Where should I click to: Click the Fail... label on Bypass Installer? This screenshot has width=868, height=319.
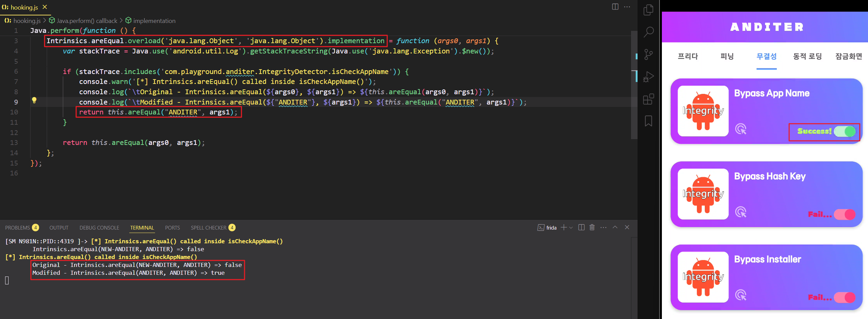point(820,297)
